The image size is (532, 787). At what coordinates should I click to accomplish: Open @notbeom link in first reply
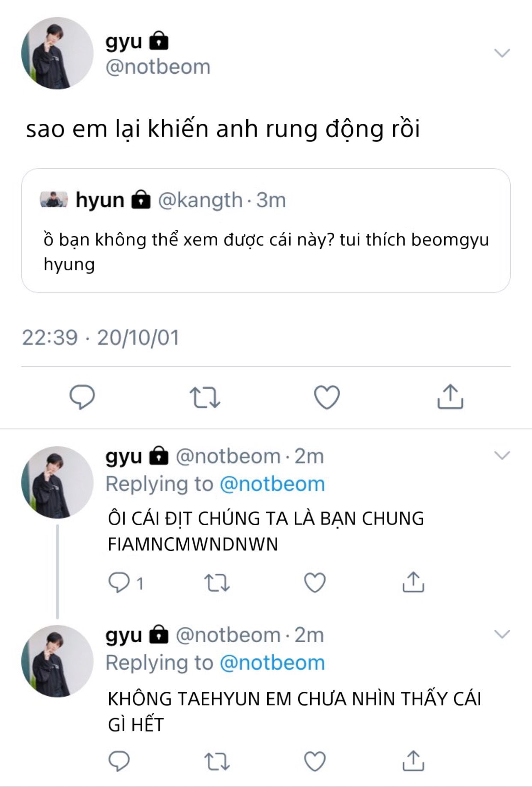pos(272,484)
